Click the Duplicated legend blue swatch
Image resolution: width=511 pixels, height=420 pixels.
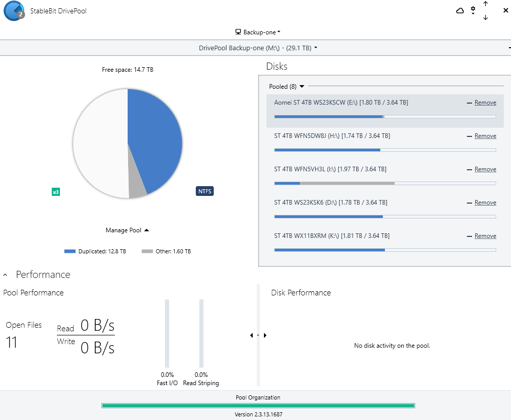(x=70, y=251)
